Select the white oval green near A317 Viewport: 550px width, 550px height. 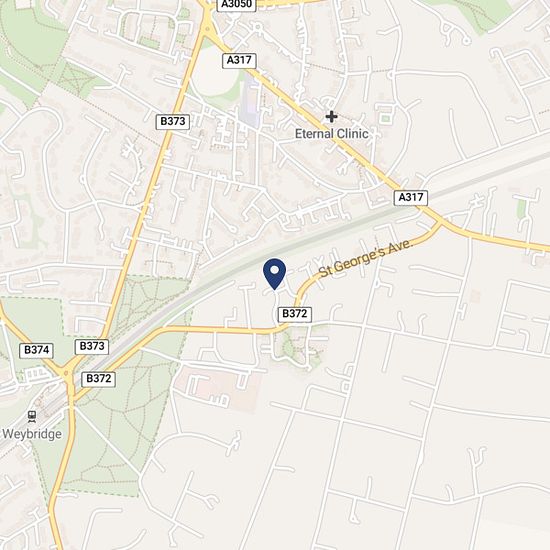click(x=215, y=72)
